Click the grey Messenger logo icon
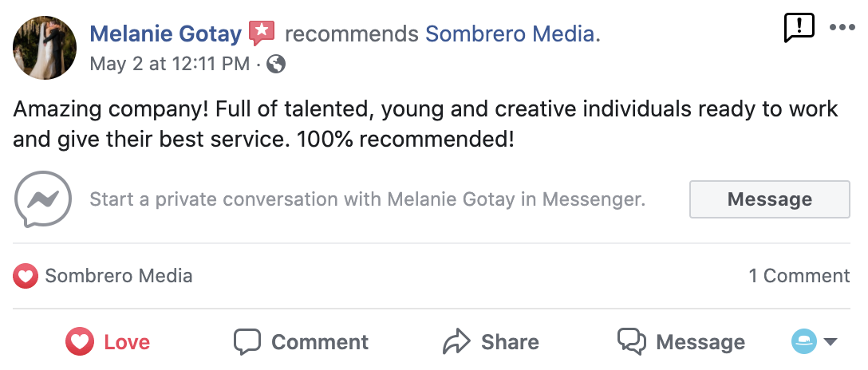The height and width of the screenshot is (370, 868). 43,199
